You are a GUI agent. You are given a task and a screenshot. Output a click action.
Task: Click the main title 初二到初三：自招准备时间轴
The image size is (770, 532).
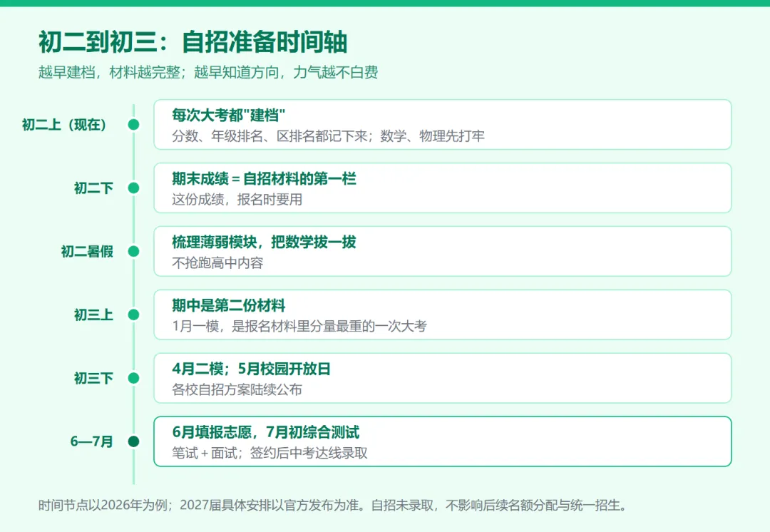click(193, 42)
